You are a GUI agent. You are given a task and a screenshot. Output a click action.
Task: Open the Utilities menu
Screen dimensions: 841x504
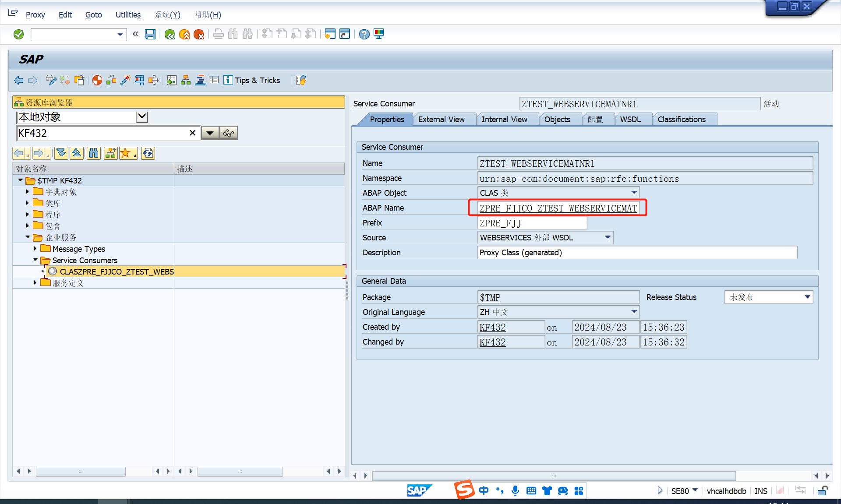click(x=128, y=15)
